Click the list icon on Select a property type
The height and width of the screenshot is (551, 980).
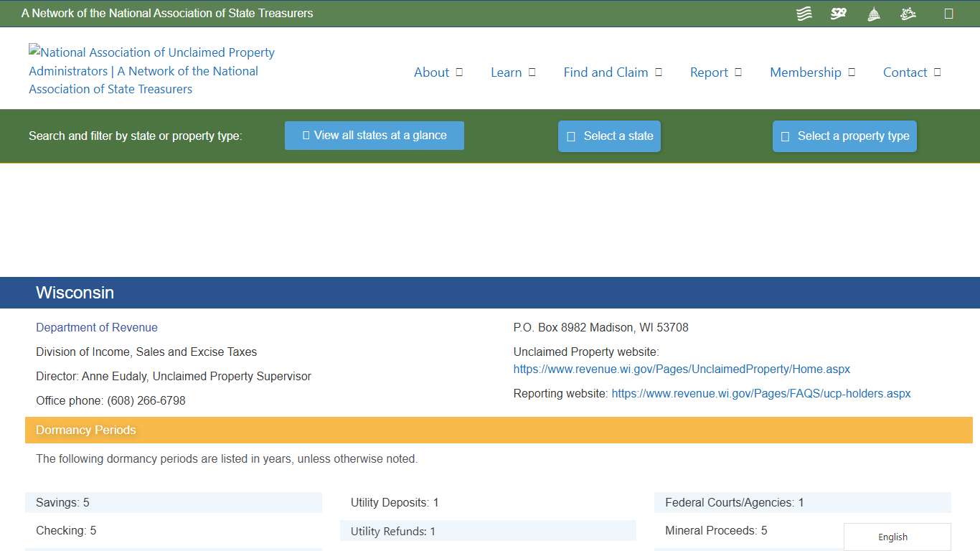784,136
